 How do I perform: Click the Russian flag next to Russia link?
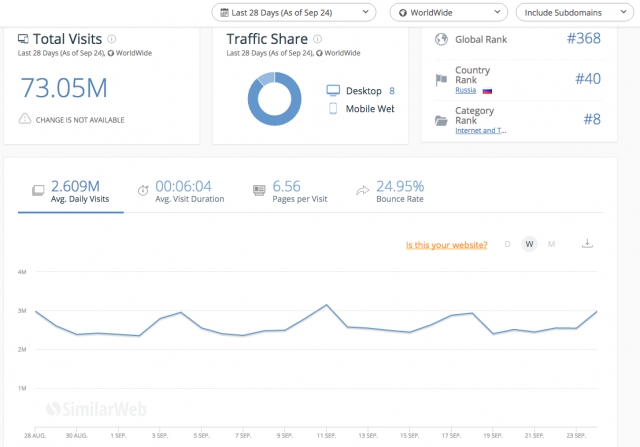[x=487, y=91]
